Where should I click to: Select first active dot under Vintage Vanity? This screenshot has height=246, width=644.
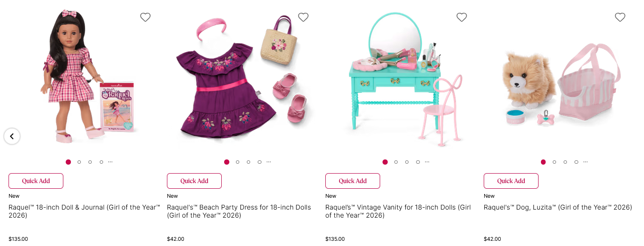coord(385,162)
